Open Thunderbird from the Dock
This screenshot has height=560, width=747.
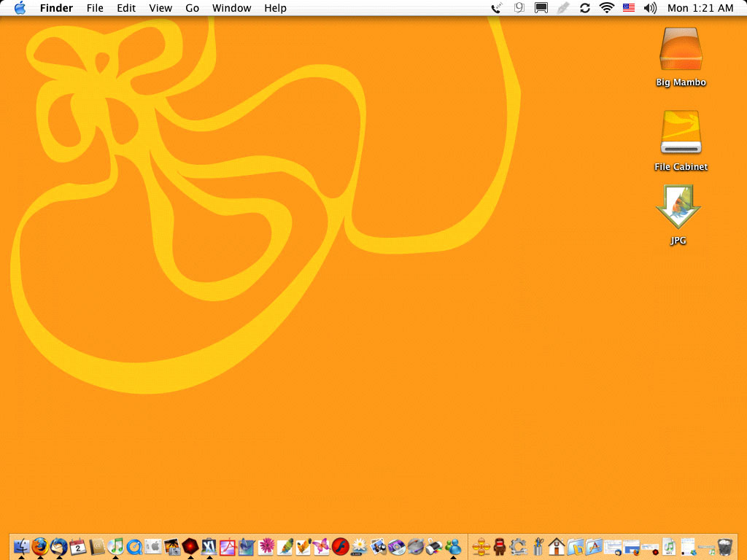tap(59, 546)
